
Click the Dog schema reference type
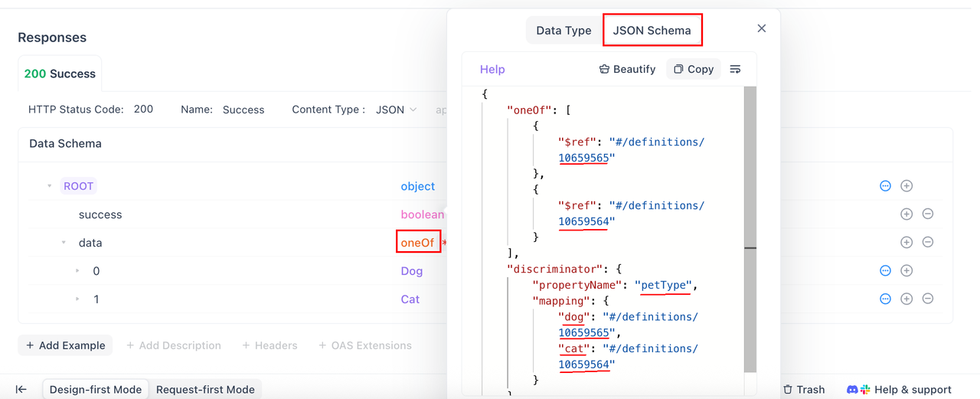pos(412,271)
